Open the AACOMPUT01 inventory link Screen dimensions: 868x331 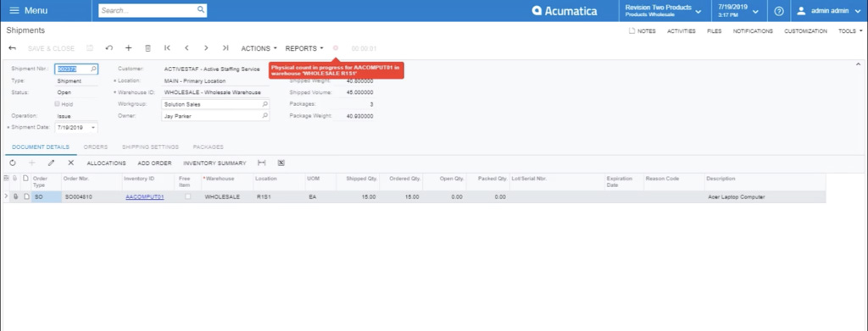[x=144, y=196]
